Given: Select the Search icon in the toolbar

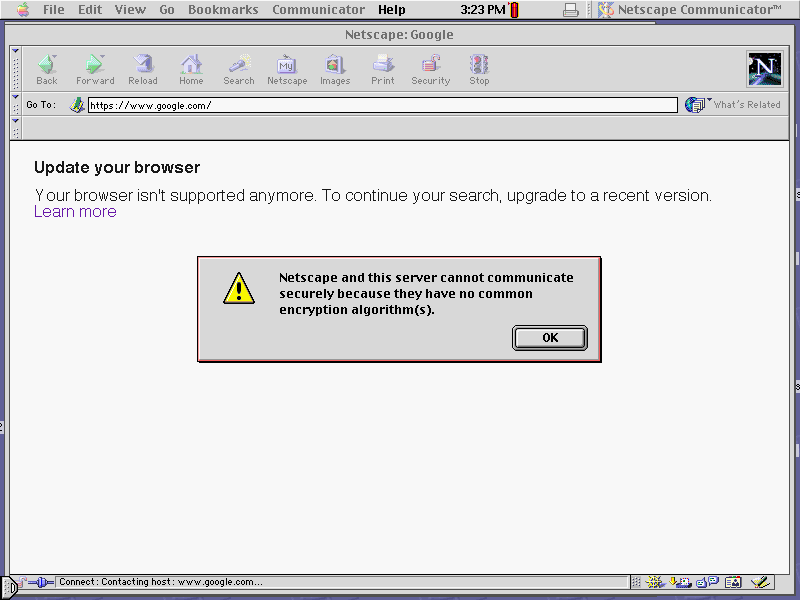Looking at the screenshot, I should (238, 67).
